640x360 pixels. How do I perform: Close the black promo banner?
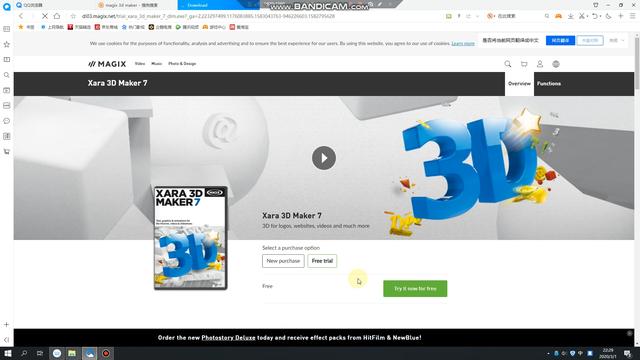tap(629, 333)
